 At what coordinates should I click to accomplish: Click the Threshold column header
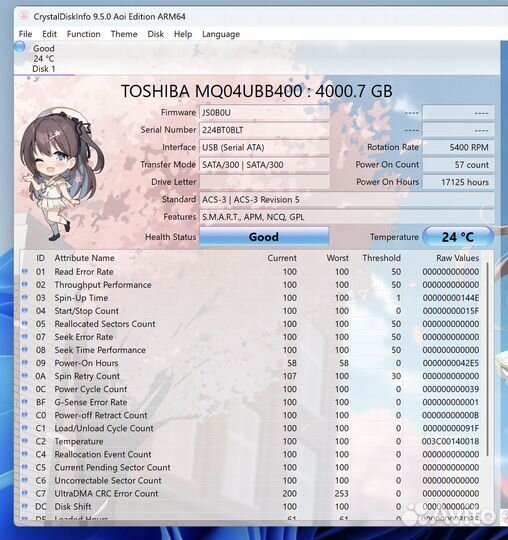[x=381, y=258]
